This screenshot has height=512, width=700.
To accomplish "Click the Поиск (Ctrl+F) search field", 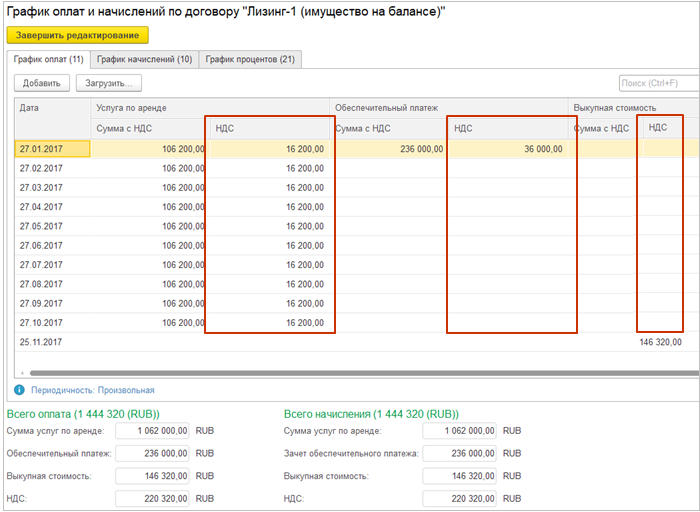I will [x=658, y=83].
